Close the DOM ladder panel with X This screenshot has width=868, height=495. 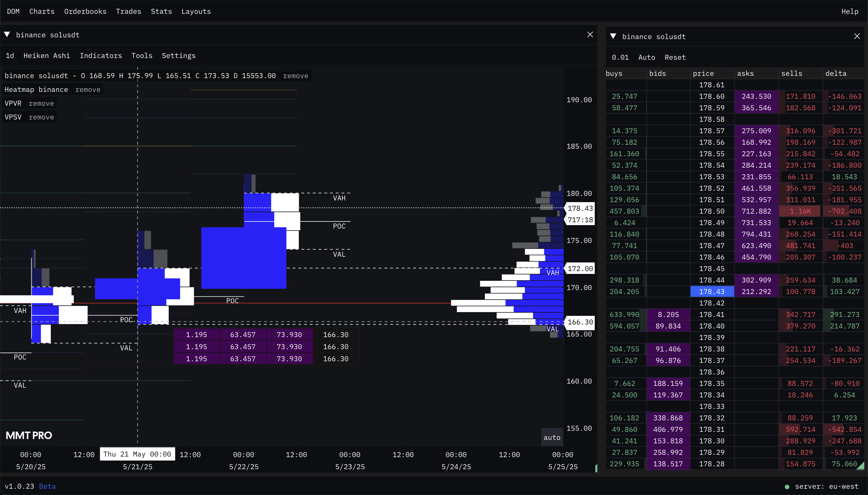coord(857,36)
